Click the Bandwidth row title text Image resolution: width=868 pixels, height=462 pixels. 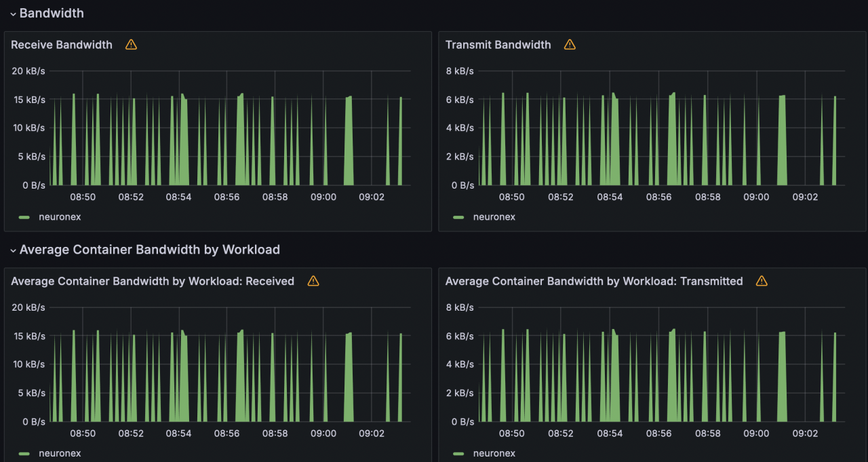pos(52,13)
